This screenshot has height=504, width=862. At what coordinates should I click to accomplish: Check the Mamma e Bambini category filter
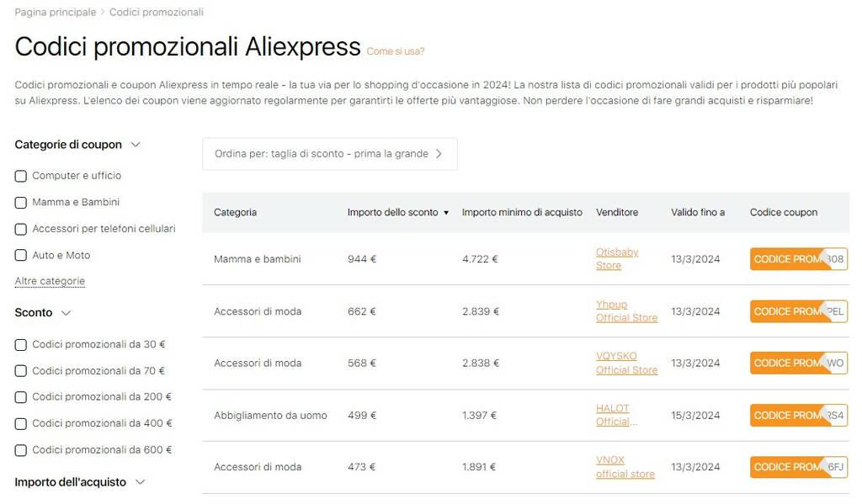19,202
